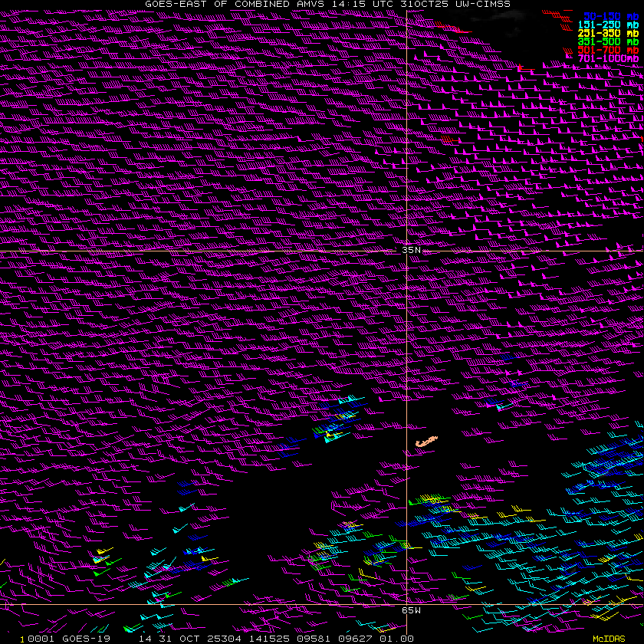Click the 25304 Julian day value
This screenshot has height=644, width=644.
pyautogui.click(x=222, y=639)
